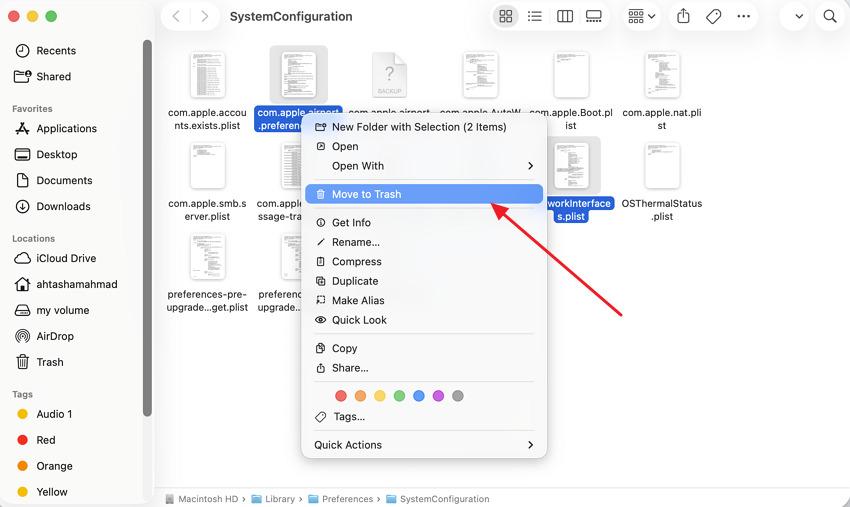Filter by Yellow tag in sidebar

[x=42, y=492]
